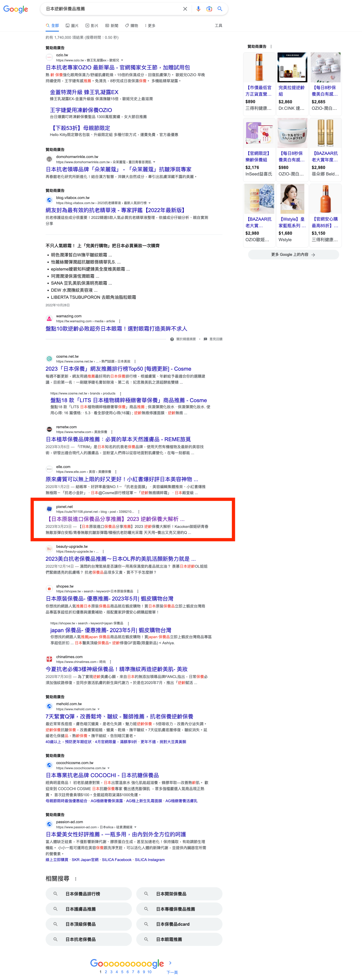
Task: Expand mehold.com.tw ad dropdown arrow
Action: point(99,709)
